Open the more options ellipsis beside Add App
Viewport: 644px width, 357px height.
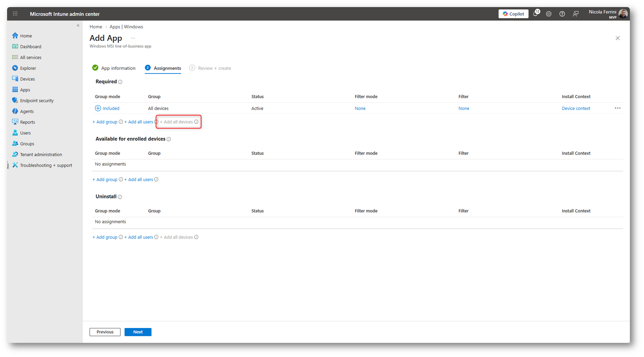click(133, 38)
